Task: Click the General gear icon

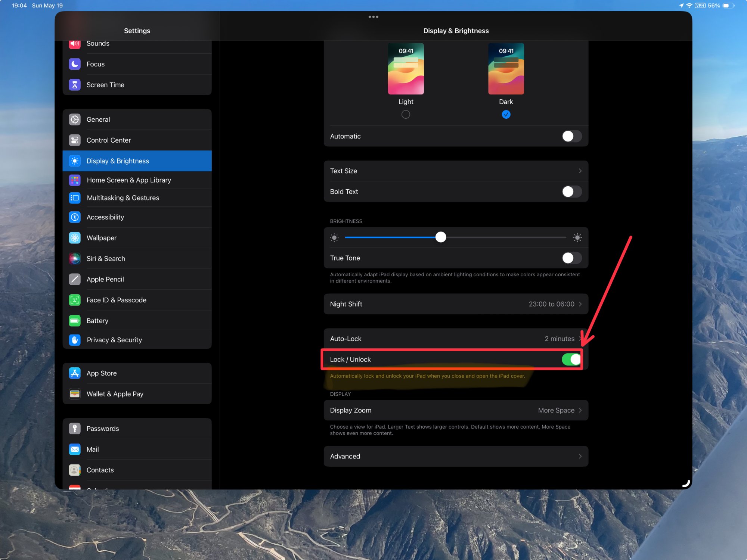Action: [x=75, y=119]
